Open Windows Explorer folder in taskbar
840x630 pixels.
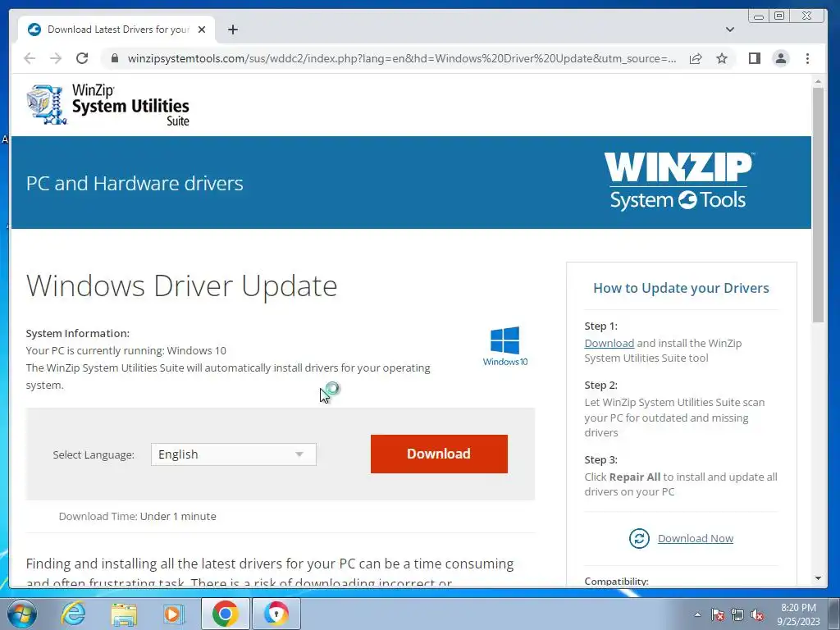coord(123,614)
